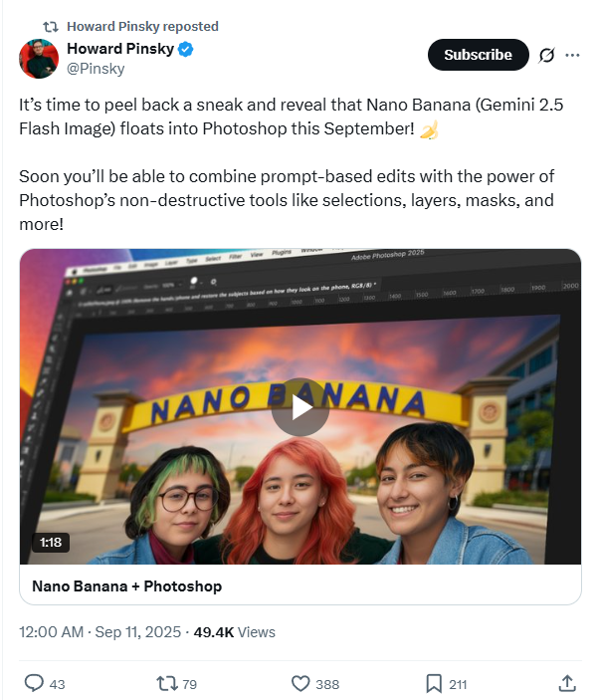598x700 pixels.
Task: View the 49.4K Views analytics
Action: (235, 632)
